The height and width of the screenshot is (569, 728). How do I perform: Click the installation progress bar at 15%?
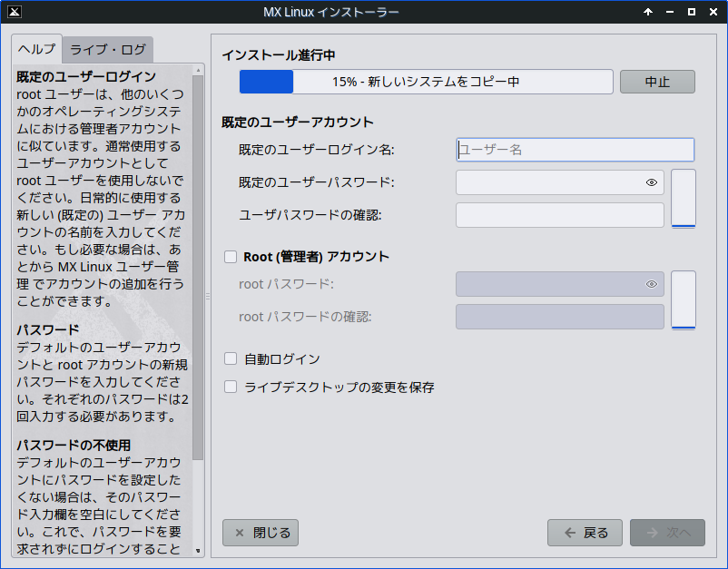click(x=426, y=82)
